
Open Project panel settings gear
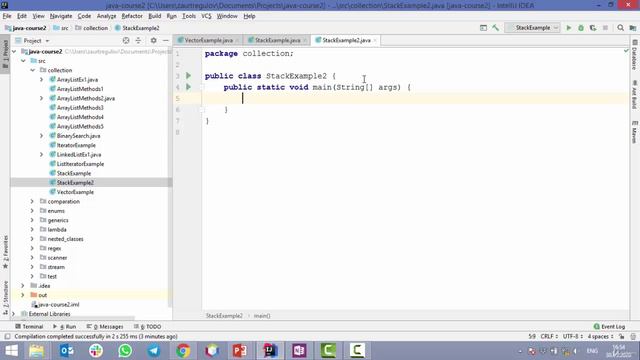click(x=153, y=40)
